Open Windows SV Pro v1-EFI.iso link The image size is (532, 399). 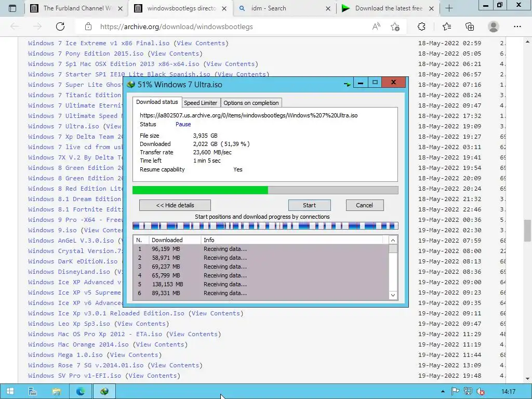click(x=75, y=375)
